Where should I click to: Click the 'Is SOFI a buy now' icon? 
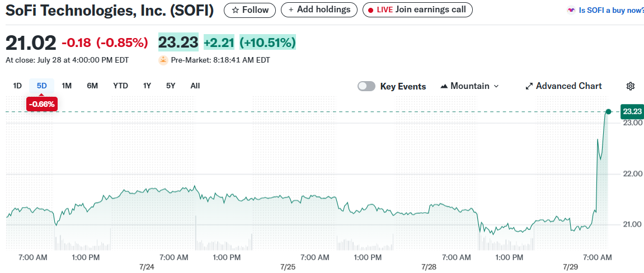(x=571, y=10)
